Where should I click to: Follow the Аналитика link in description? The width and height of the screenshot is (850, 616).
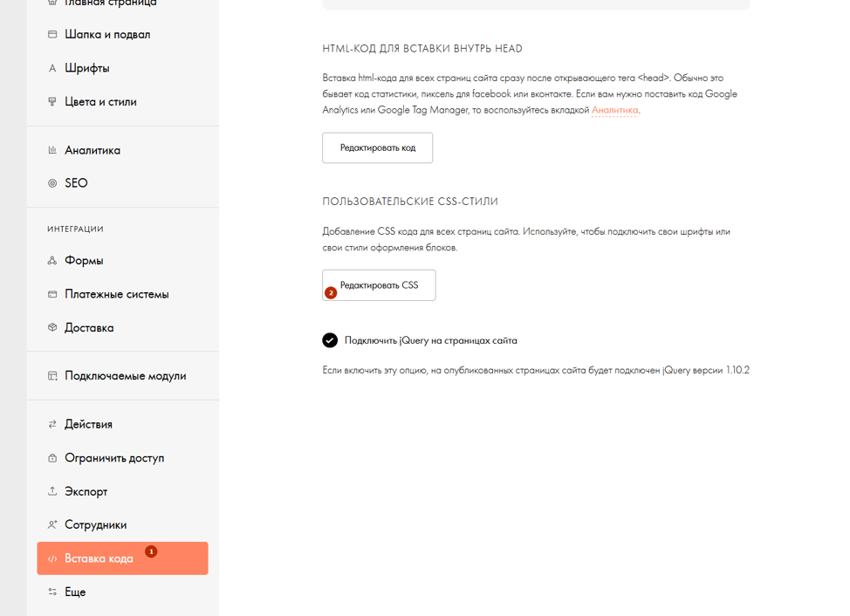[614, 110]
